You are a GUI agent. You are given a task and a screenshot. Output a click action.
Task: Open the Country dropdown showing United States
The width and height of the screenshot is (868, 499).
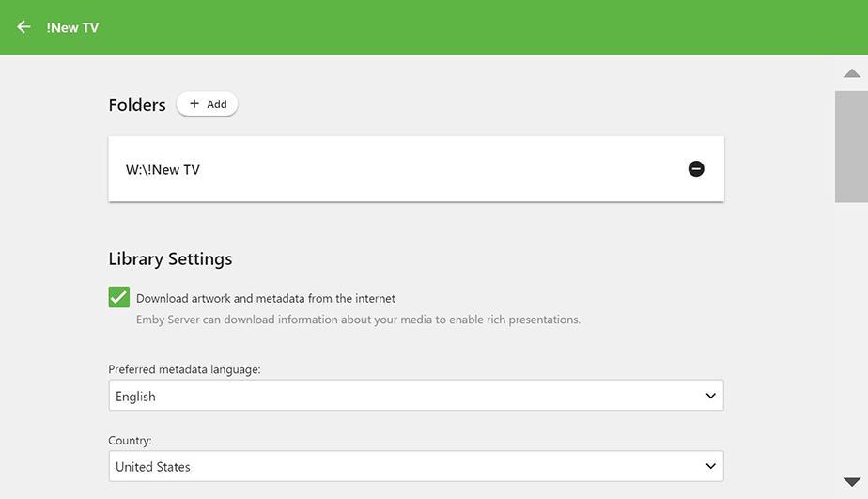coord(415,466)
